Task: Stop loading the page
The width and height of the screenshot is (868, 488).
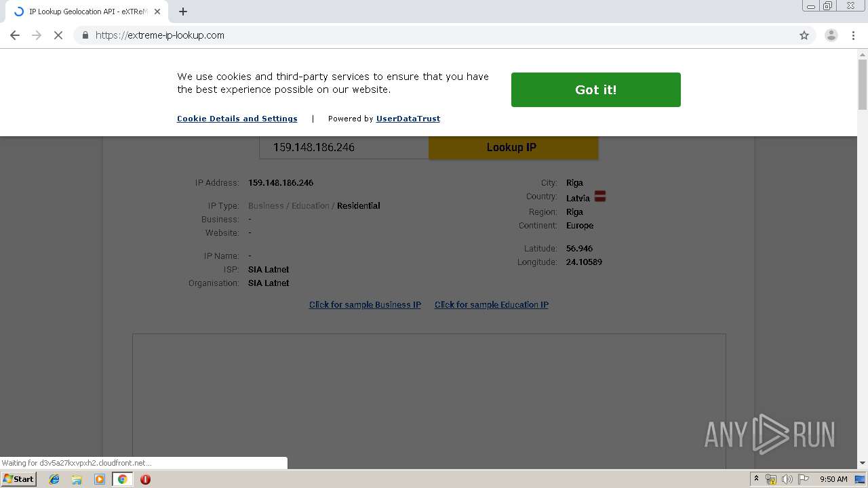Action: 58,35
